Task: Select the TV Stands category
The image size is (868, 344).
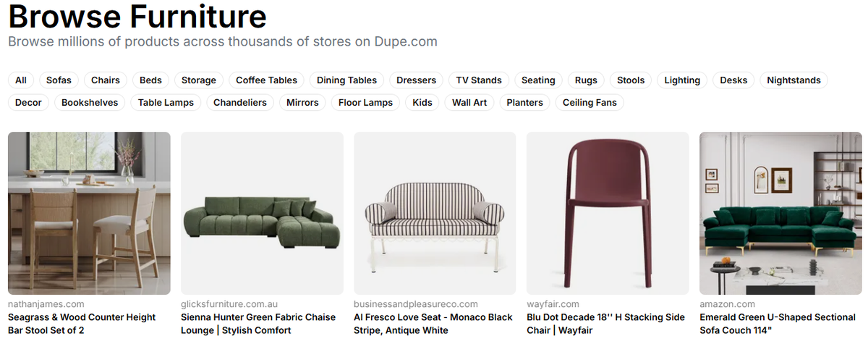Action: click(x=479, y=80)
